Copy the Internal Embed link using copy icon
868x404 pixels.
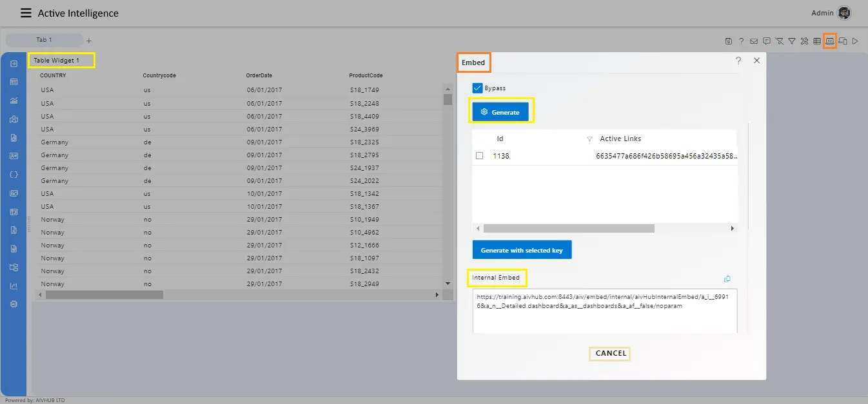(727, 278)
